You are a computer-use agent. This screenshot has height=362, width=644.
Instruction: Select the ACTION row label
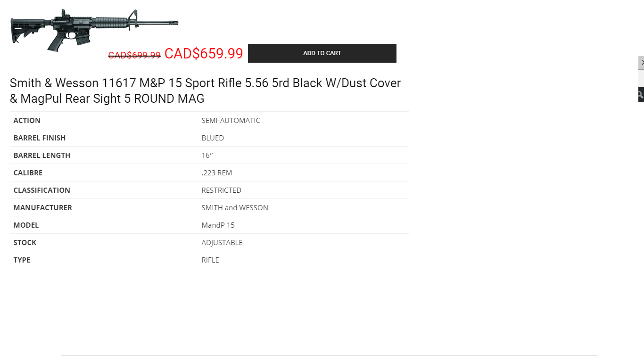click(27, 120)
